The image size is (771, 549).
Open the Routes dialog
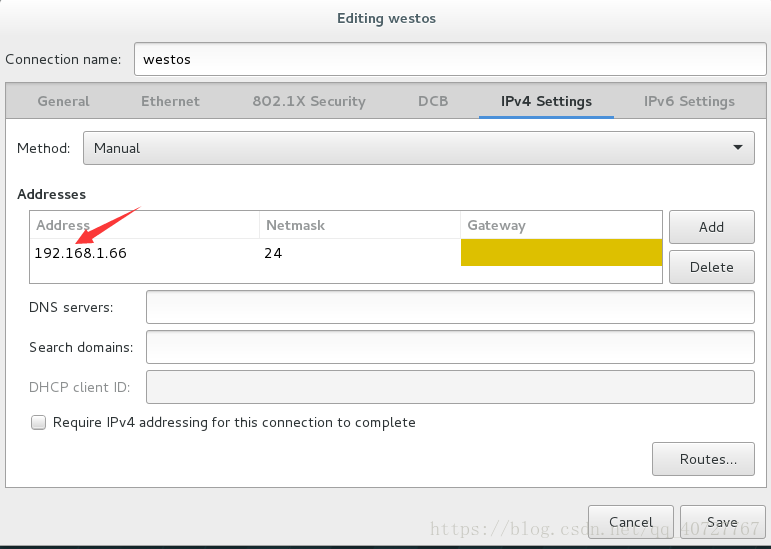(x=703, y=459)
